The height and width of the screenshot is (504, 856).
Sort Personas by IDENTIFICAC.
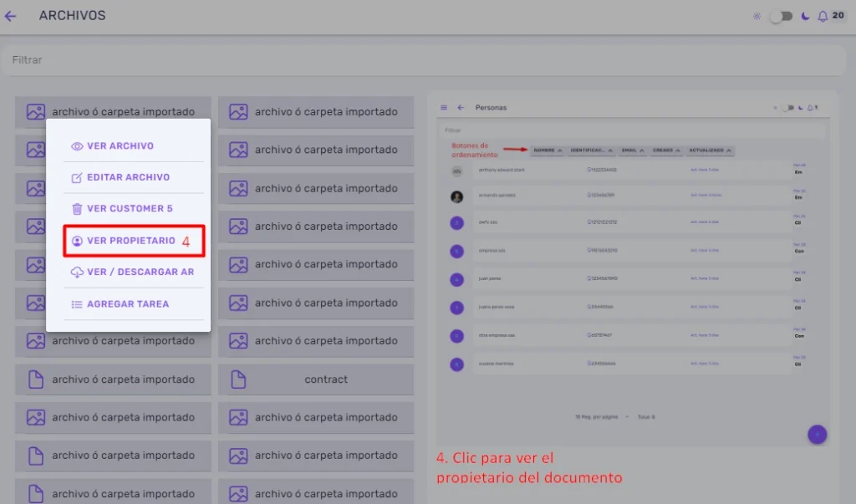pos(591,150)
